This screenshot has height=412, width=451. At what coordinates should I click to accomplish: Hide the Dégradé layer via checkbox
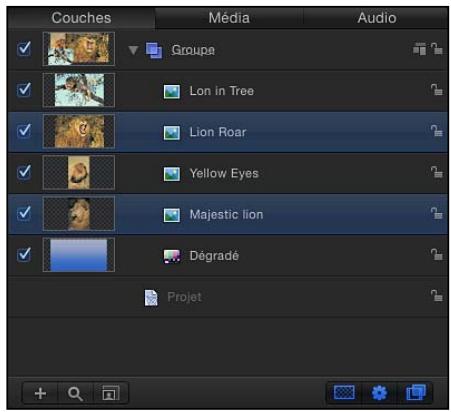(x=24, y=255)
